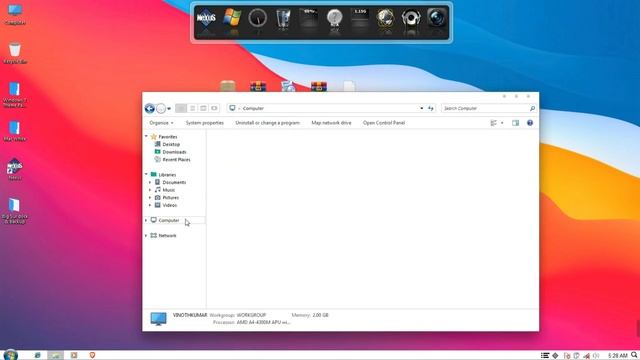Refresh the Computer address bar

point(431,108)
